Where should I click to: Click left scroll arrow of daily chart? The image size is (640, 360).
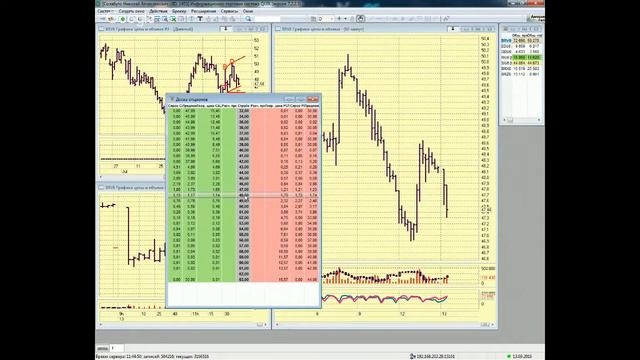(x=101, y=177)
